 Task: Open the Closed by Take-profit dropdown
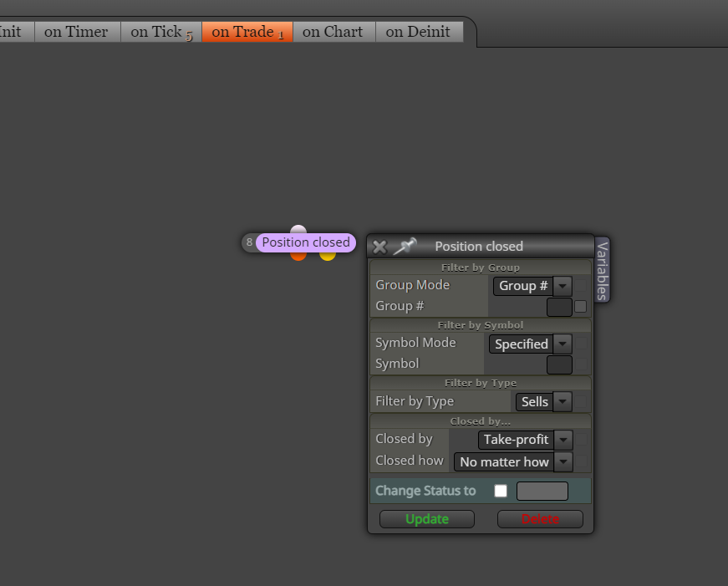pyautogui.click(x=526, y=440)
